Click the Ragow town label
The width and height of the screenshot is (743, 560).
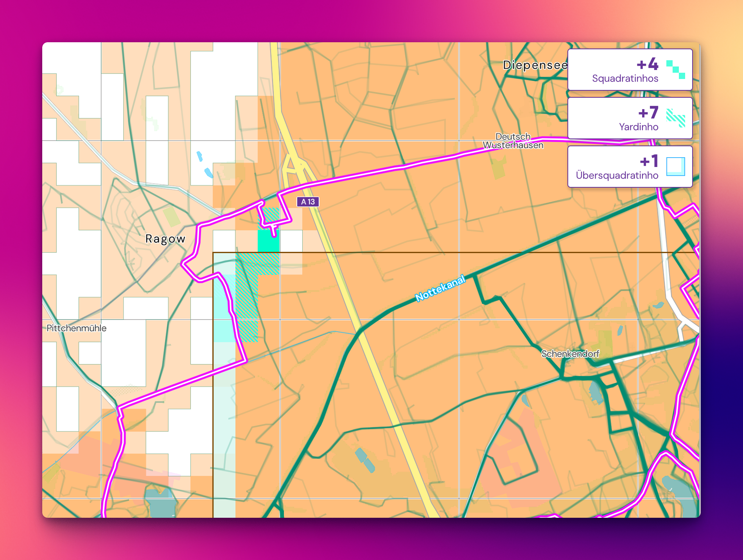click(165, 239)
